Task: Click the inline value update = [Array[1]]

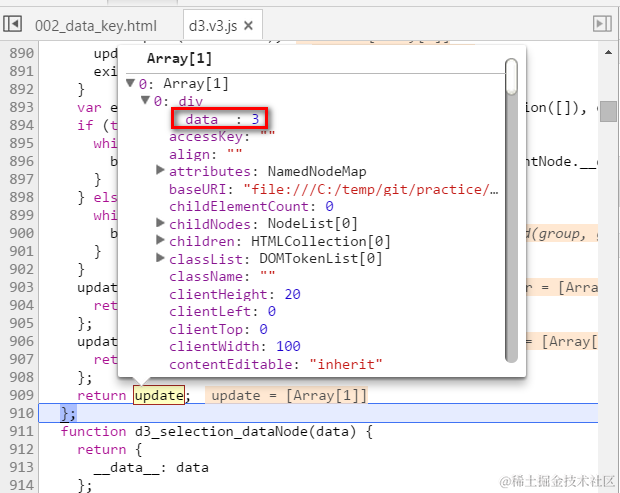Action: coord(286,395)
